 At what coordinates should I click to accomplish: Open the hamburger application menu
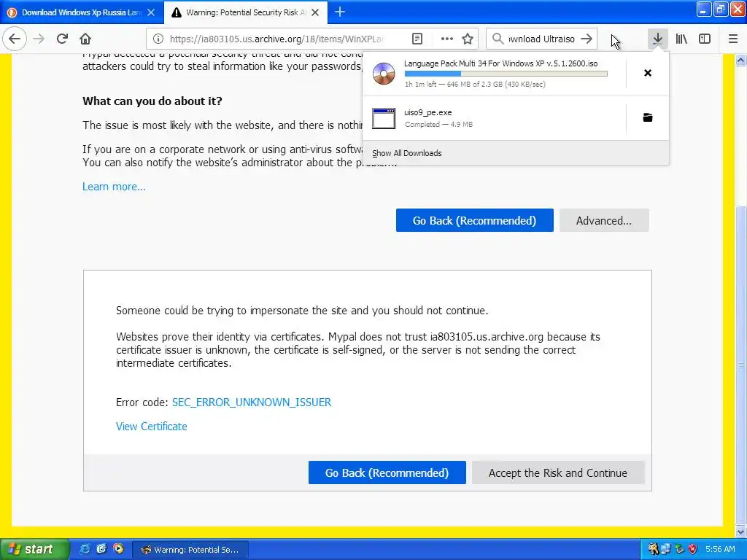point(733,39)
